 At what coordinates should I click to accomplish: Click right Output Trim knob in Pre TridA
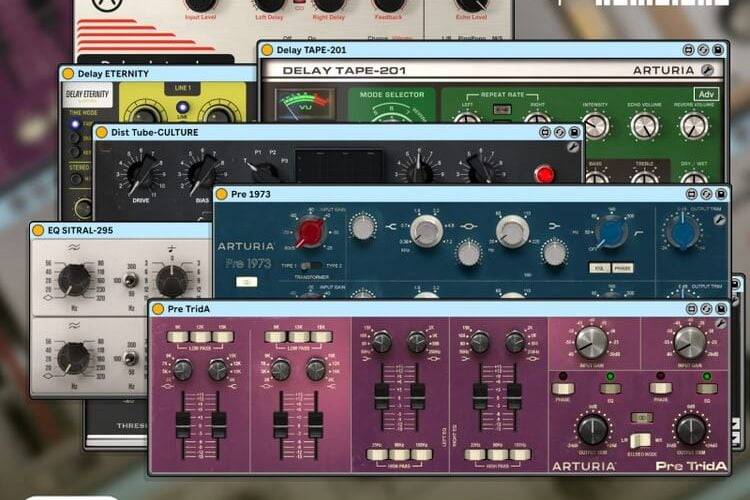click(x=690, y=429)
